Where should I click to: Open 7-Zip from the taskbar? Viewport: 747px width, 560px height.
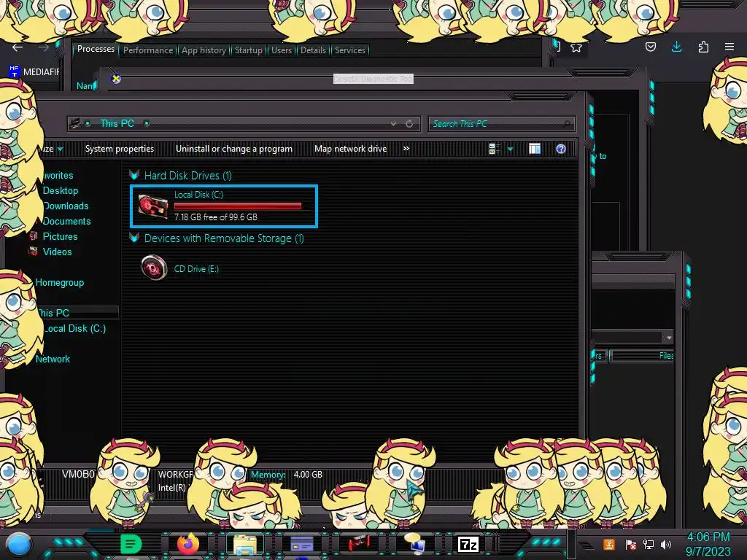(468, 544)
